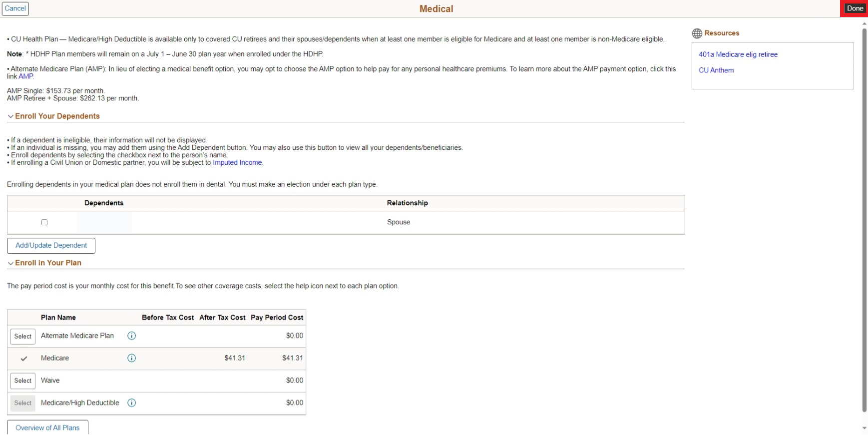Click Add/Update Dependent button

tap(51, 246)
